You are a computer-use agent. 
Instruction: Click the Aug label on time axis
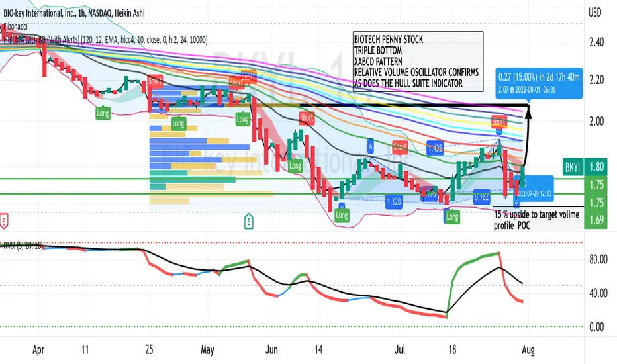click(x=528, y=350)
